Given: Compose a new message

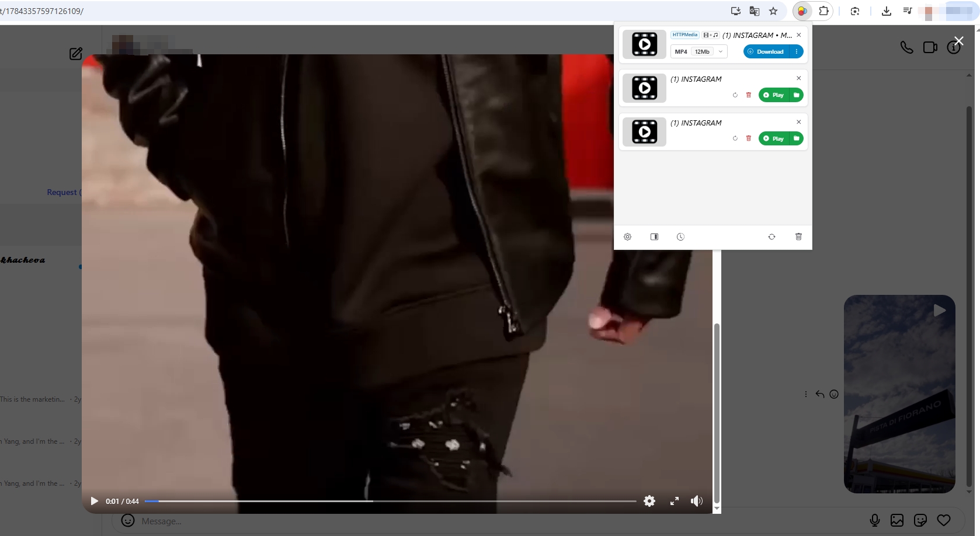Looking at the screenshot, I should coord(76,54).
